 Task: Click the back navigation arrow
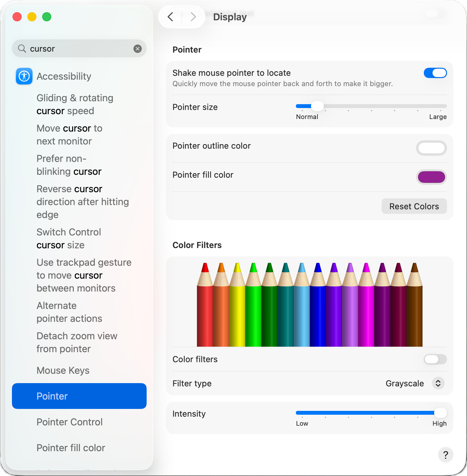(170, 17)
